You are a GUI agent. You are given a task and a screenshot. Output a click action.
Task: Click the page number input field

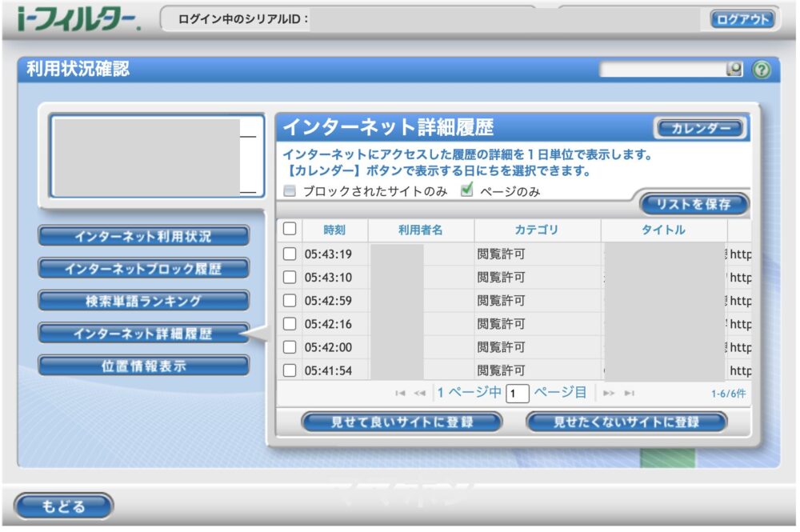pos(516,392)
